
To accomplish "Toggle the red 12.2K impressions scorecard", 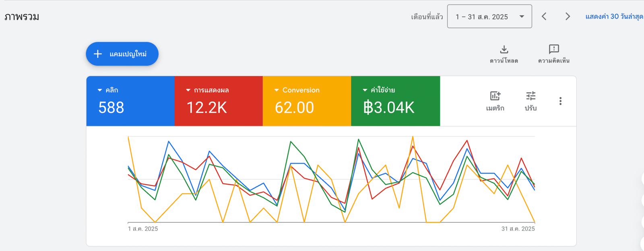I will pyautogui.click(x=218, y=101).
